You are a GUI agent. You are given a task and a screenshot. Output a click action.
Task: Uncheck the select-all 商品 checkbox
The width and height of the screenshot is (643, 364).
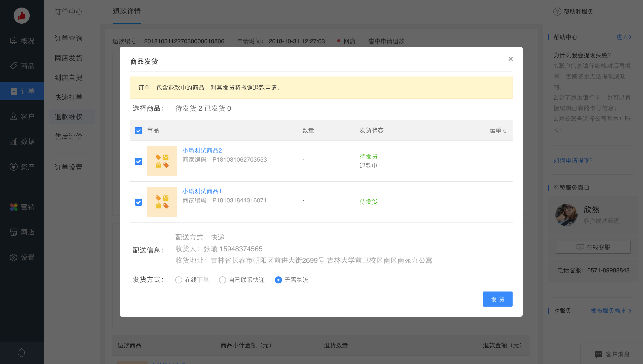click(138, 131)
